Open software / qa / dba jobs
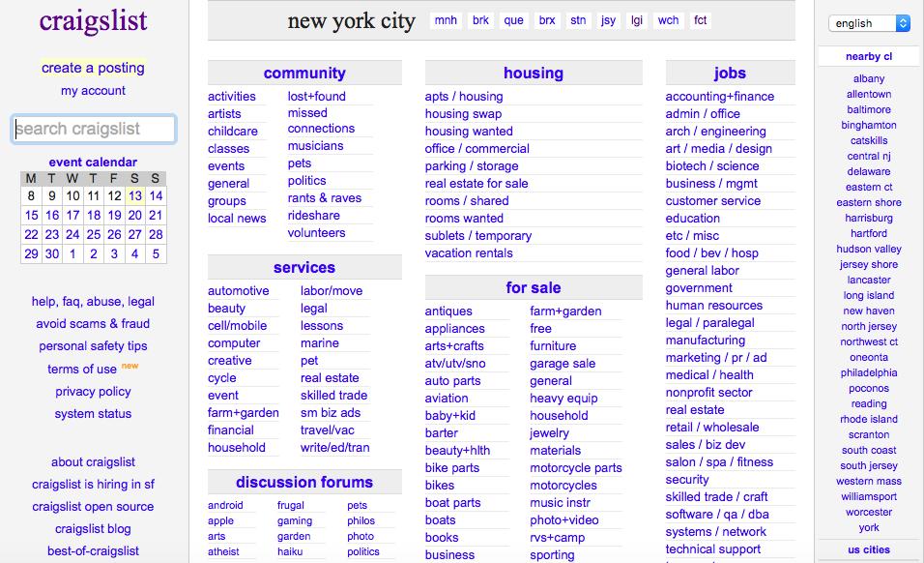 tap(717, 514)
